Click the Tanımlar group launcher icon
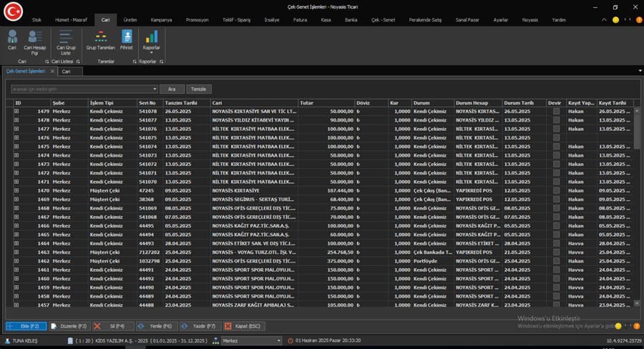Screen dimensions: 644x349 [x=135, y=62]
